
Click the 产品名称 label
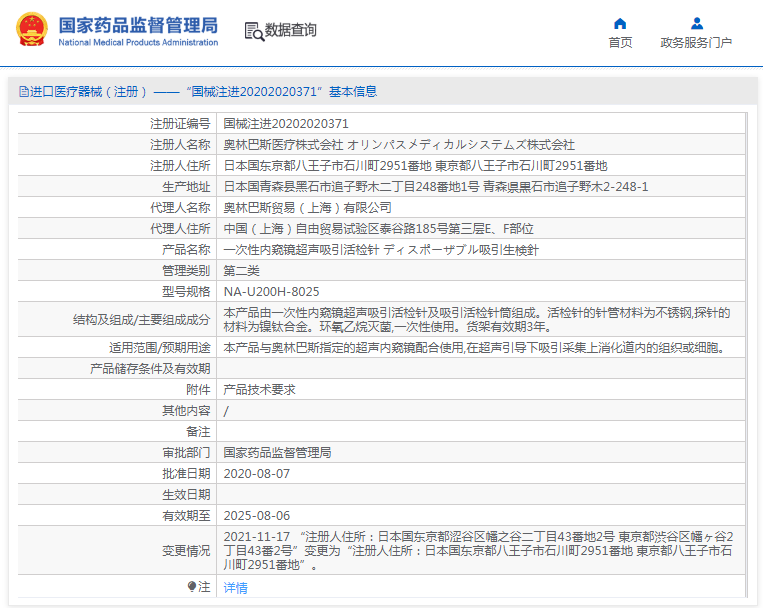point(186,250)
